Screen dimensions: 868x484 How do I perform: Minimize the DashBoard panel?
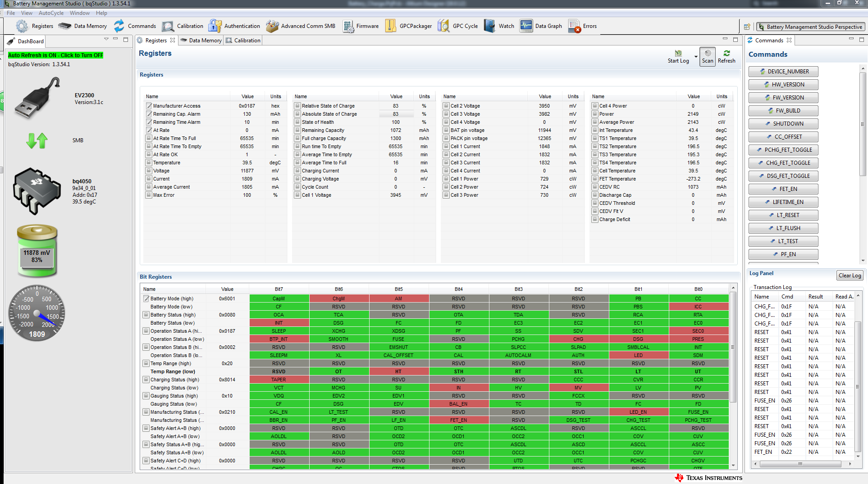116,39
